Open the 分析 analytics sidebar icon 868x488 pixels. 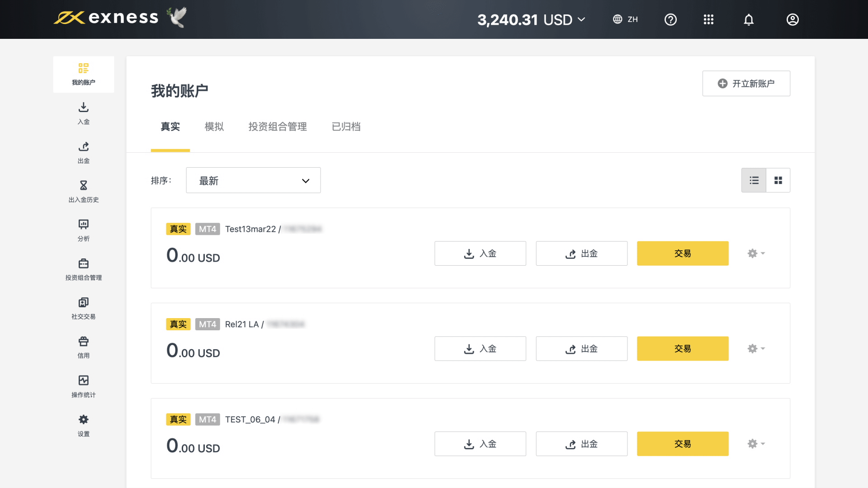84,230
